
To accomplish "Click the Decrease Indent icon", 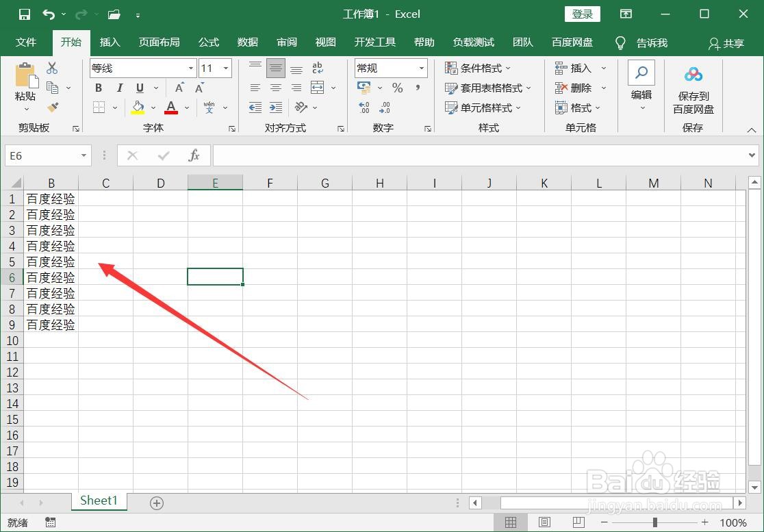I will pos(255,107).
